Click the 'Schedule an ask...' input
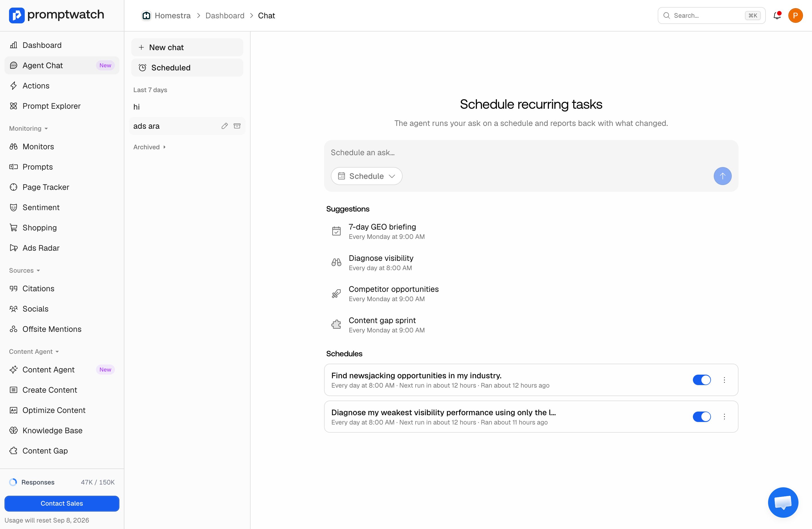Image resolution: width=812 pixels, height=529 pixels. [x=531, y=153]
